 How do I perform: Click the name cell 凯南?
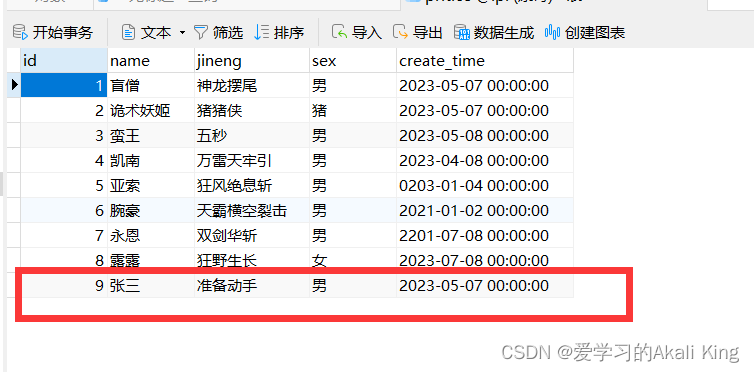pyautogui.click(x=151, y=161)
